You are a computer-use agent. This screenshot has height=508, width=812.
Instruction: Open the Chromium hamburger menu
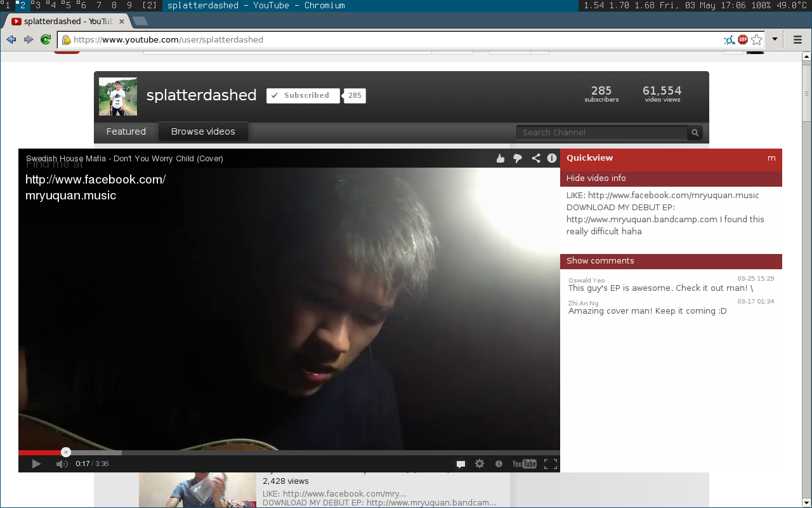797,39
